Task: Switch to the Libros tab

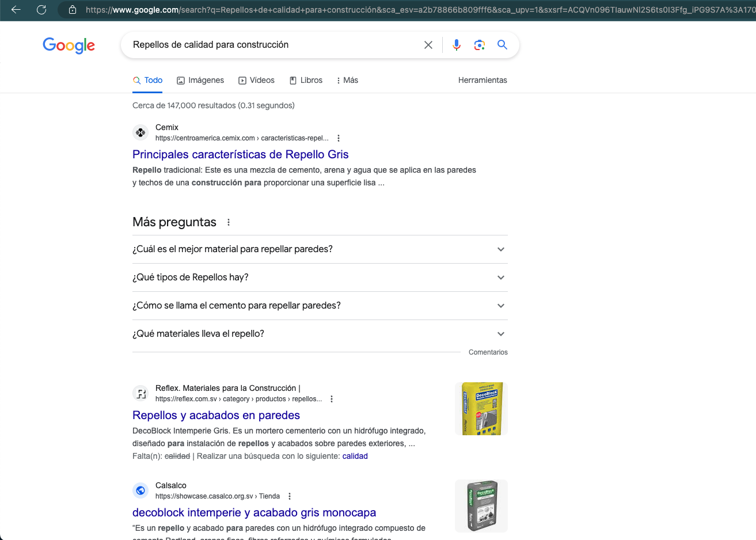Action: pos(306,81)
